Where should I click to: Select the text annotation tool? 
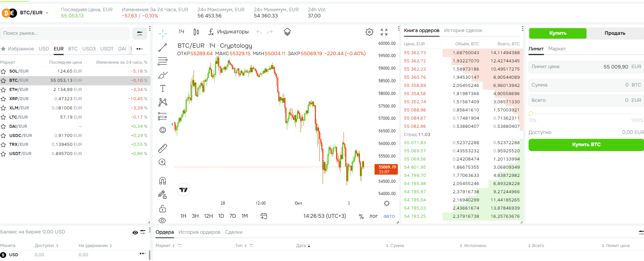(163, 89)
